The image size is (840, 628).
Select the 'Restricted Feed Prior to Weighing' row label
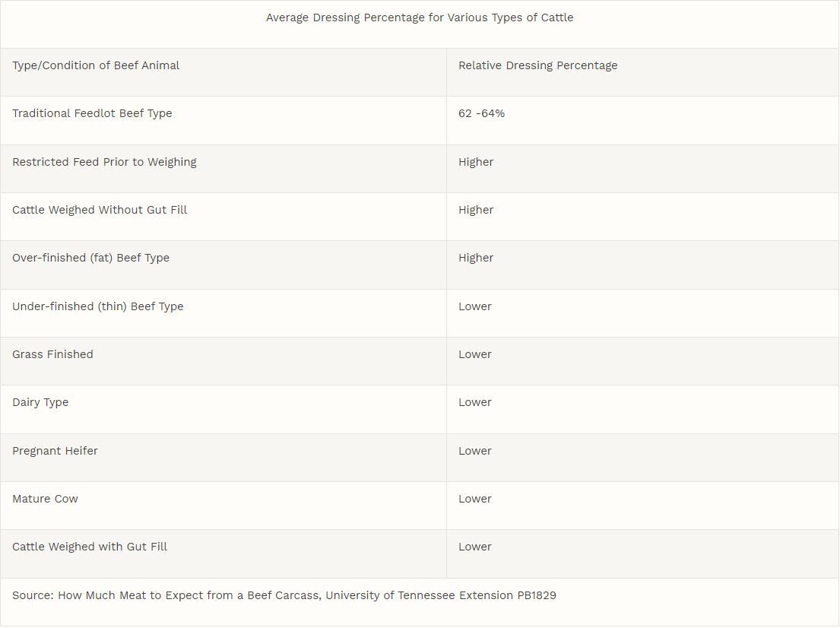[x=104, y=162]
